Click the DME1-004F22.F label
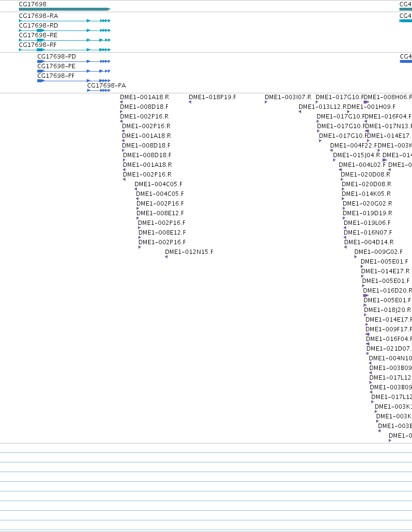The width and height of the screenshot is (412, 532). (x=354, y=146)
